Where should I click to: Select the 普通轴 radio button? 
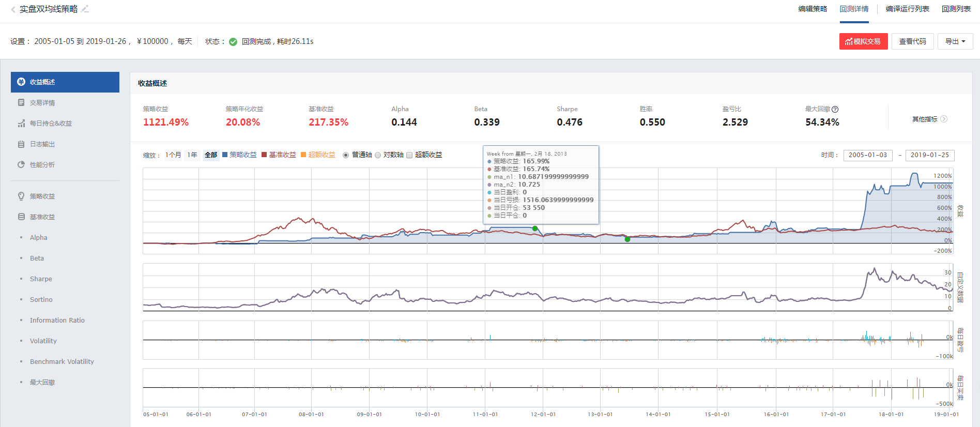pos(346,155)
